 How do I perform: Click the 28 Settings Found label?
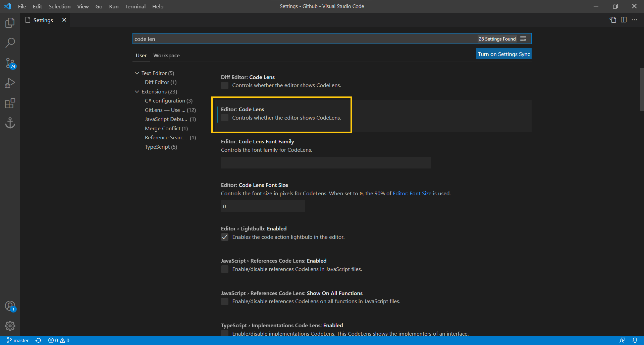pos(497,39)
